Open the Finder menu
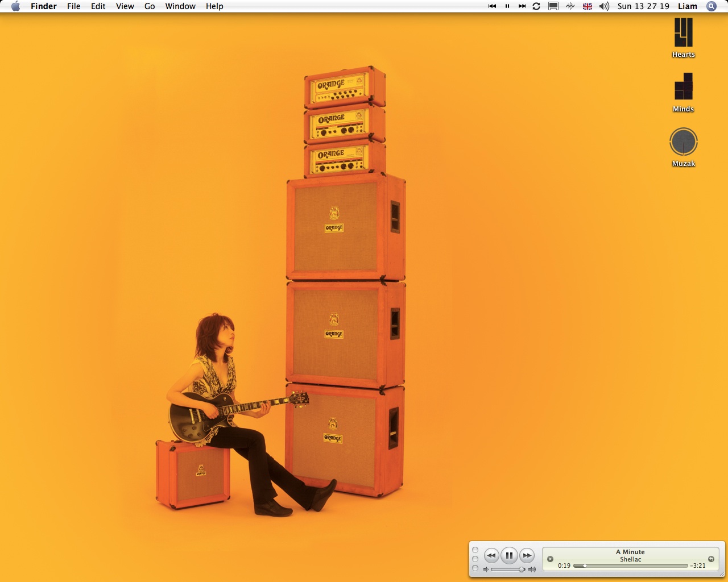Image resolution: width=728 pixels, height=582 pixels. [43, 6]
